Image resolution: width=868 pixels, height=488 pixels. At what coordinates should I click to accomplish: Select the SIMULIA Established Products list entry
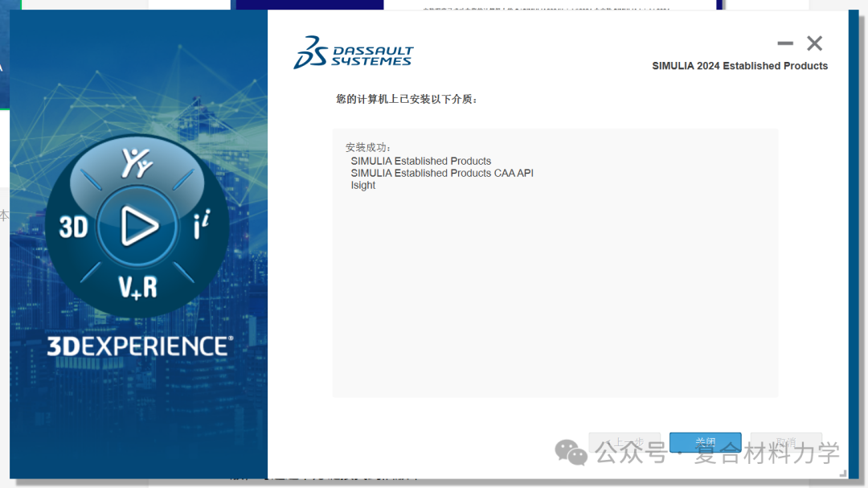(420, 161)
